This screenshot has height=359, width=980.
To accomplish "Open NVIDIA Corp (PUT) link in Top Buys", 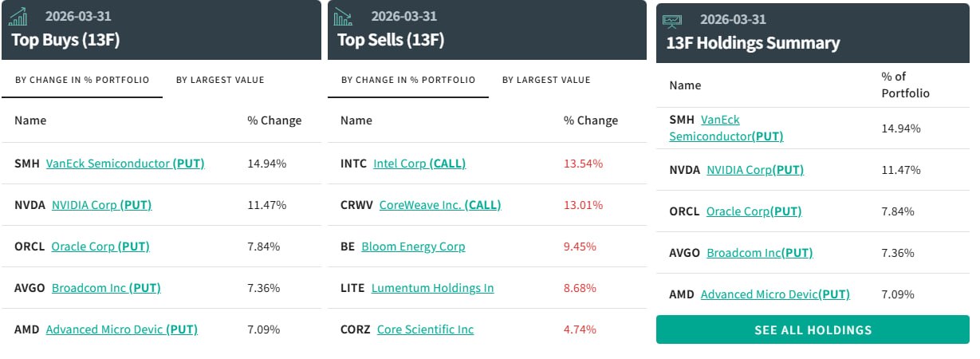I will point(101,205).
